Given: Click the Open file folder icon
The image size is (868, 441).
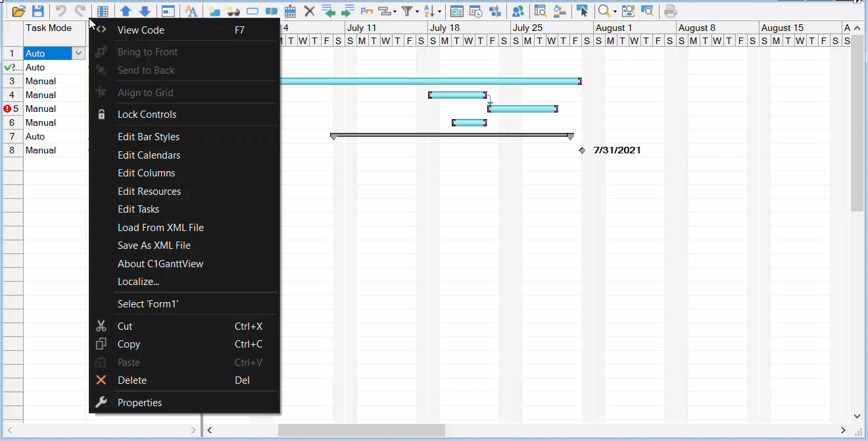Looking at the screenshot, I should 18,11.
